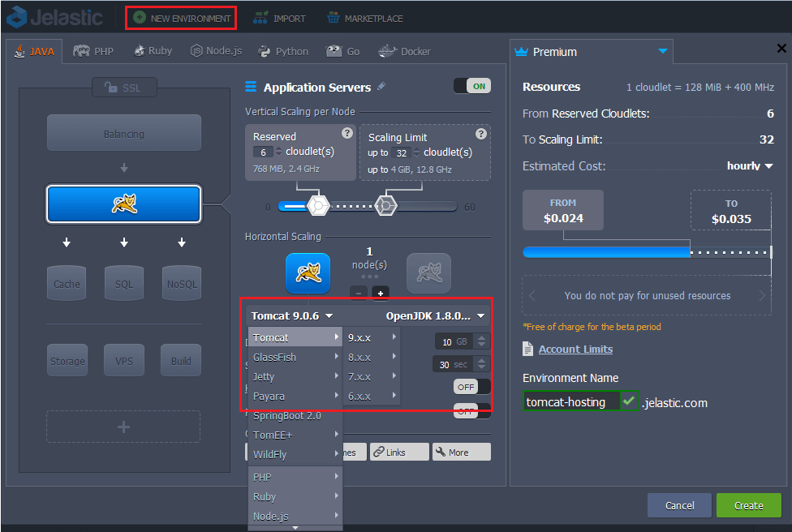The image size is (792, 532).
Task: Click the Environment Name input field
Action: [x=570, y=401]
